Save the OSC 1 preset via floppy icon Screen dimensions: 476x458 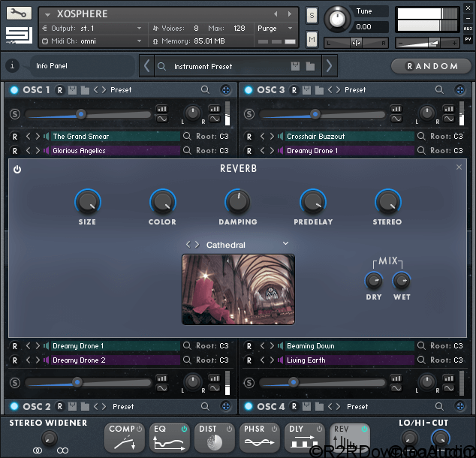(72, 90)
